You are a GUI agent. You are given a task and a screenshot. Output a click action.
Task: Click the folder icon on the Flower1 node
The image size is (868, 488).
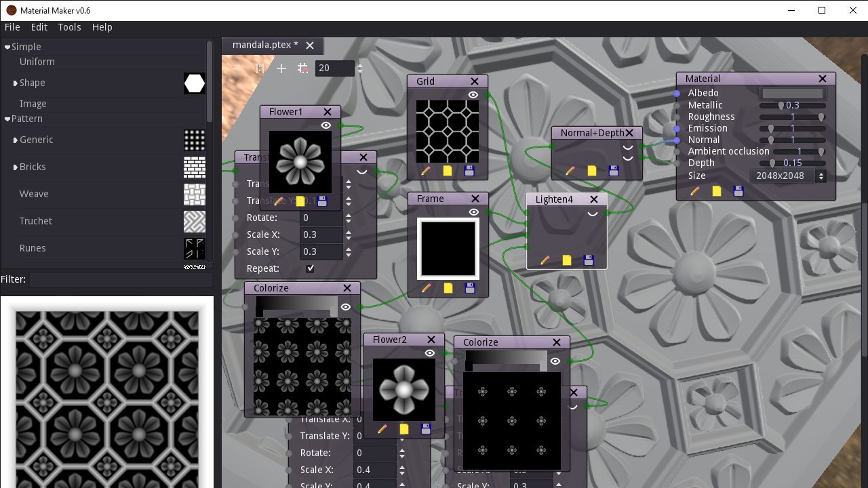click(x=300, y=201)
